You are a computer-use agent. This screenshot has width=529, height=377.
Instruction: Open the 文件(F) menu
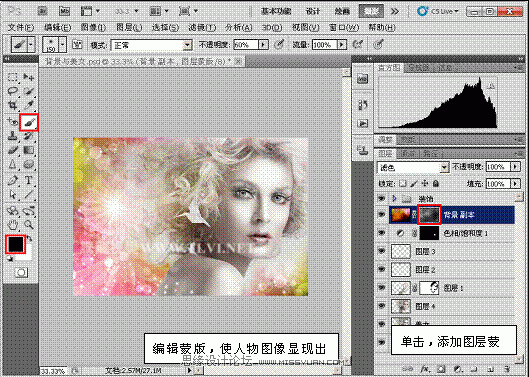pos(21,27)
